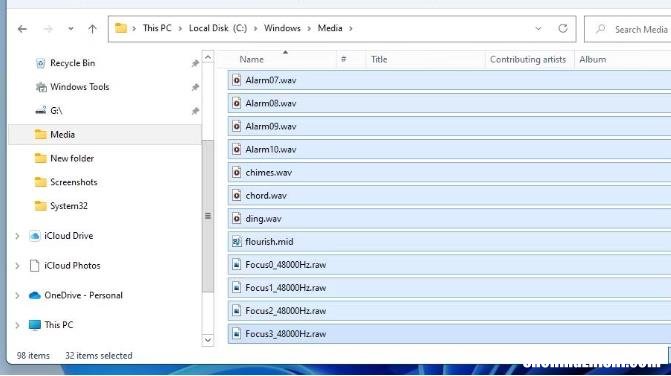
Task: Expand the OneDrive - Personal tree node
Action: tap(17, 296)
